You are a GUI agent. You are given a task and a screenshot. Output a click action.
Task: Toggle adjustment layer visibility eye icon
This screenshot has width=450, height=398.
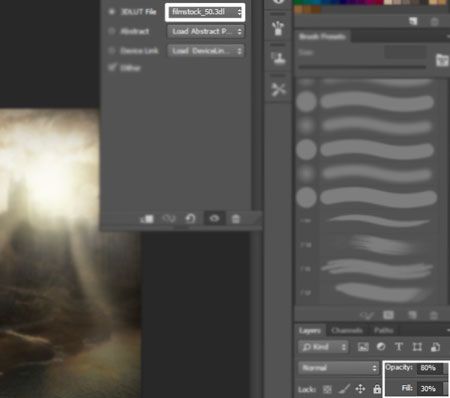click(214, 219)
